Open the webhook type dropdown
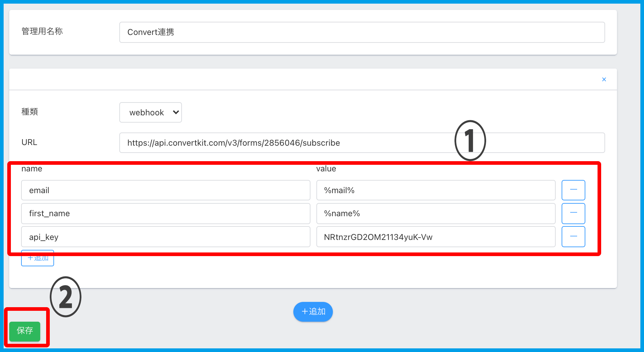Viewport: 644px width, 352px height. click(x=151, y=112)
